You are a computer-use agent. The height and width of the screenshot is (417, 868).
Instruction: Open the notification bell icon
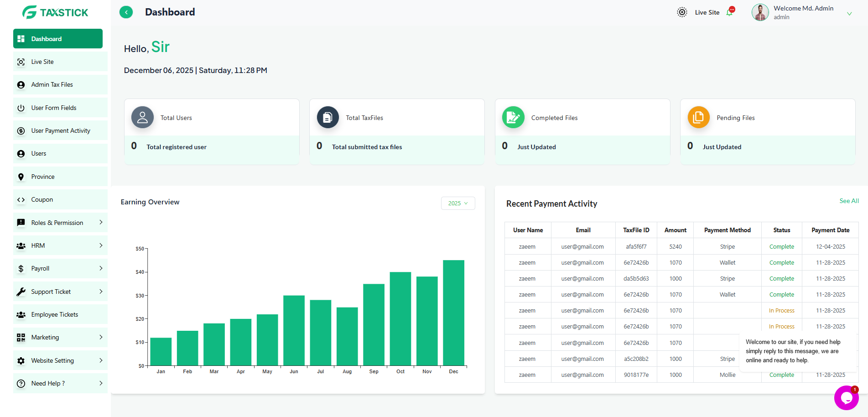coord(729,12)
